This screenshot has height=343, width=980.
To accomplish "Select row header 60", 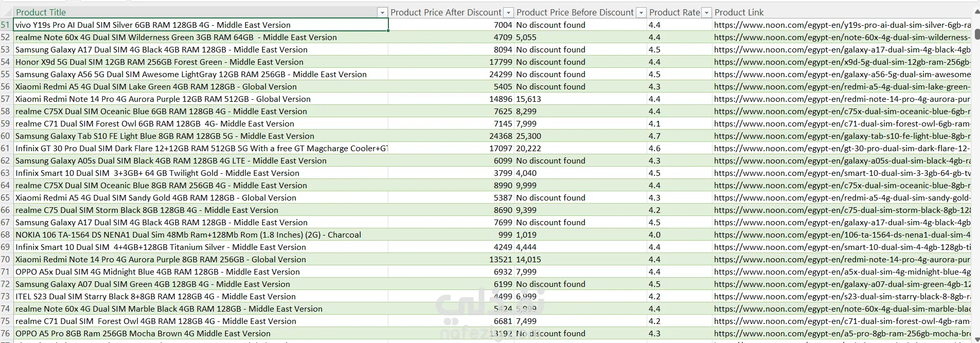I will 6,136.
